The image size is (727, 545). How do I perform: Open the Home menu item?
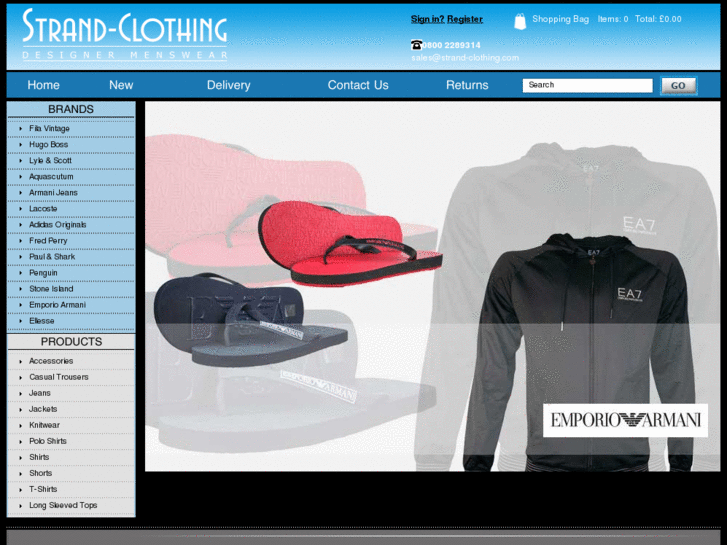click(44, 85)
